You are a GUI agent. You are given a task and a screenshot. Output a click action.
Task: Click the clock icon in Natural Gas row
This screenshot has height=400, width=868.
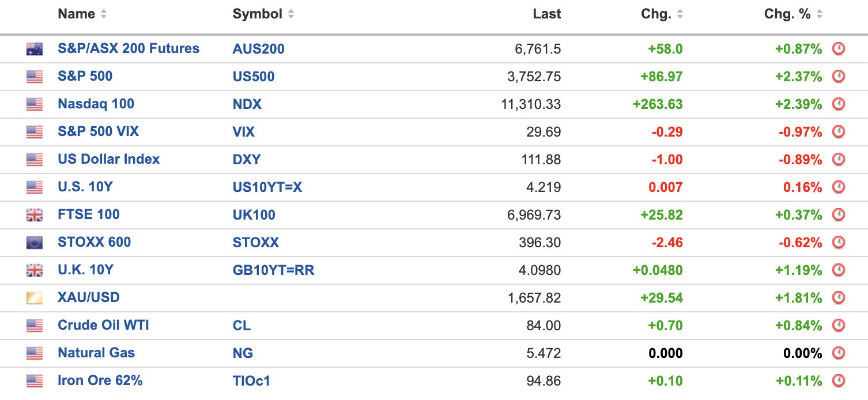839,353
